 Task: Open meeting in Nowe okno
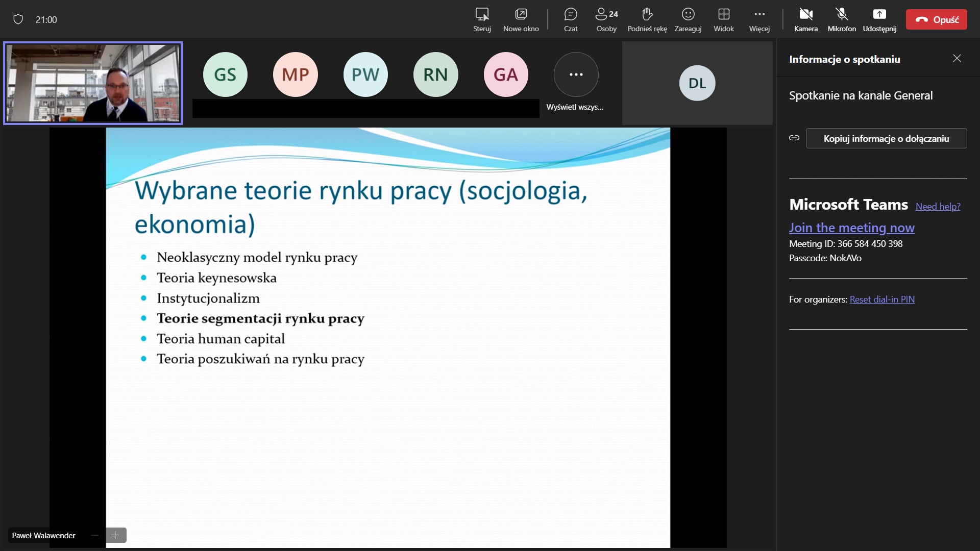click(x=521, y=19)
